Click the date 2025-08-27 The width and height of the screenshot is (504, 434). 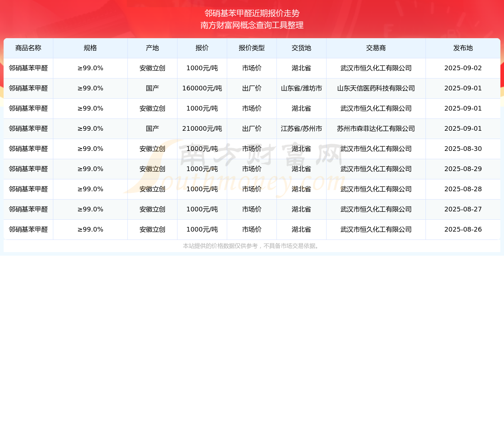(x=463, y=209)
